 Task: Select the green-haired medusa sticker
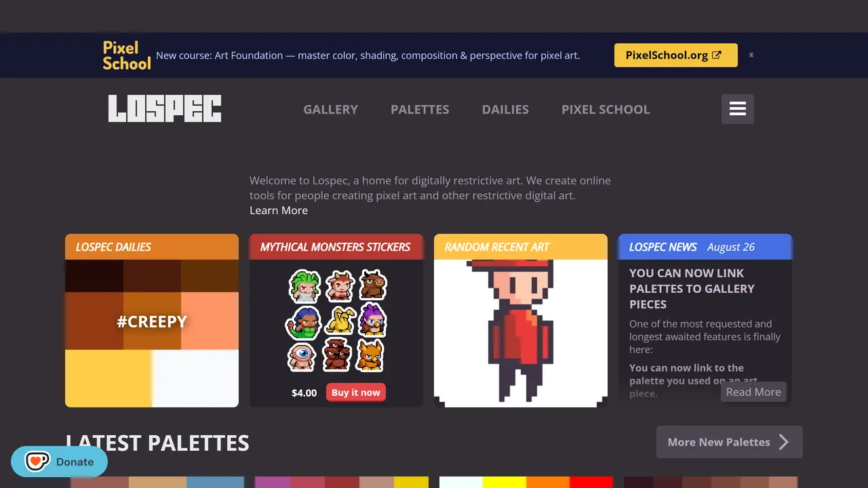304,285
